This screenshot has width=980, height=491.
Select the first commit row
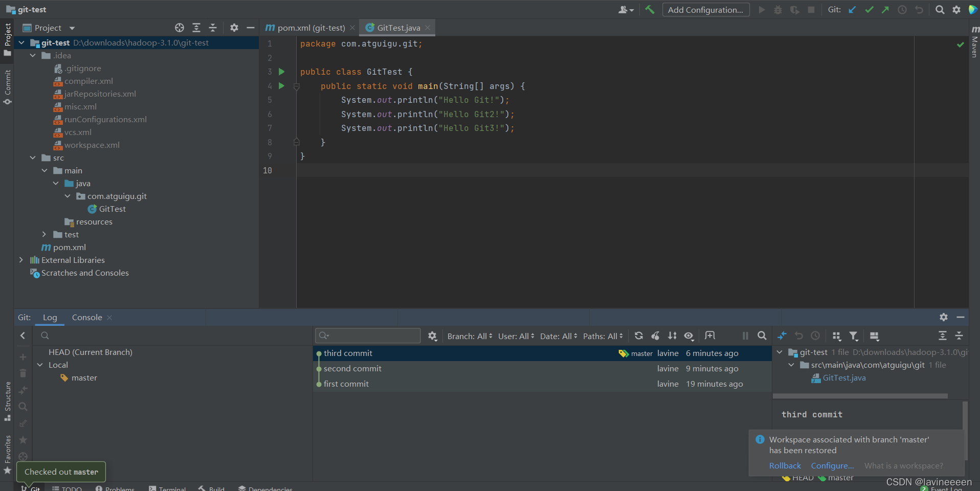[542, 384]
